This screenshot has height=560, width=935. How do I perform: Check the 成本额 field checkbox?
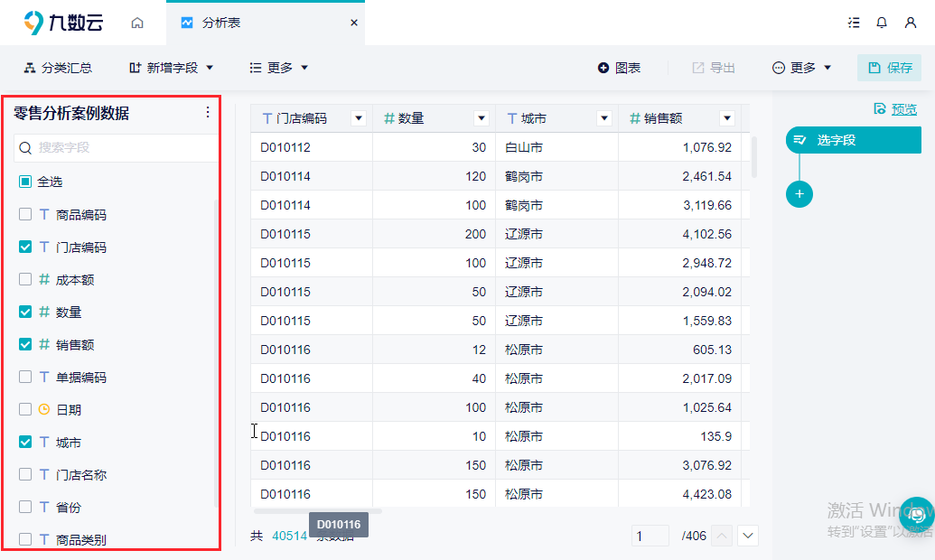(25, 279)
